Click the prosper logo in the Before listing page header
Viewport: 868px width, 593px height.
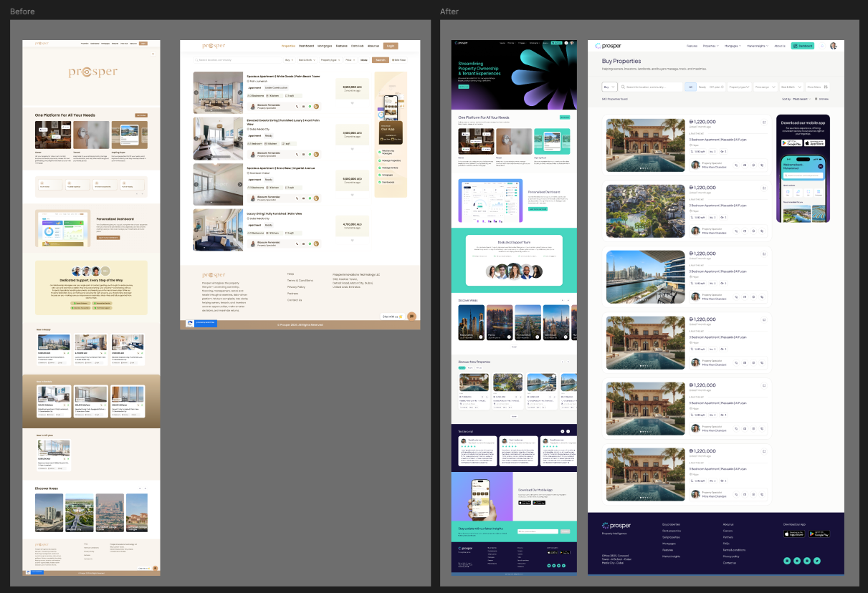point(214,45)
